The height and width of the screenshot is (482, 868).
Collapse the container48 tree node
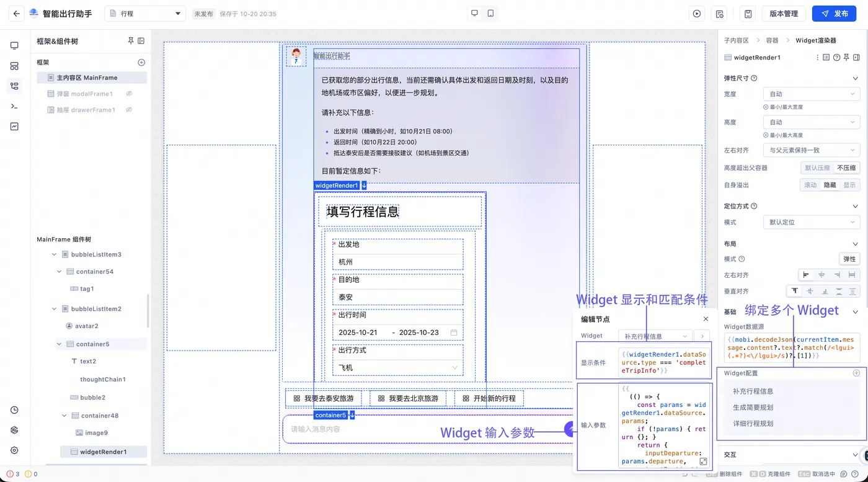point(64,416)
